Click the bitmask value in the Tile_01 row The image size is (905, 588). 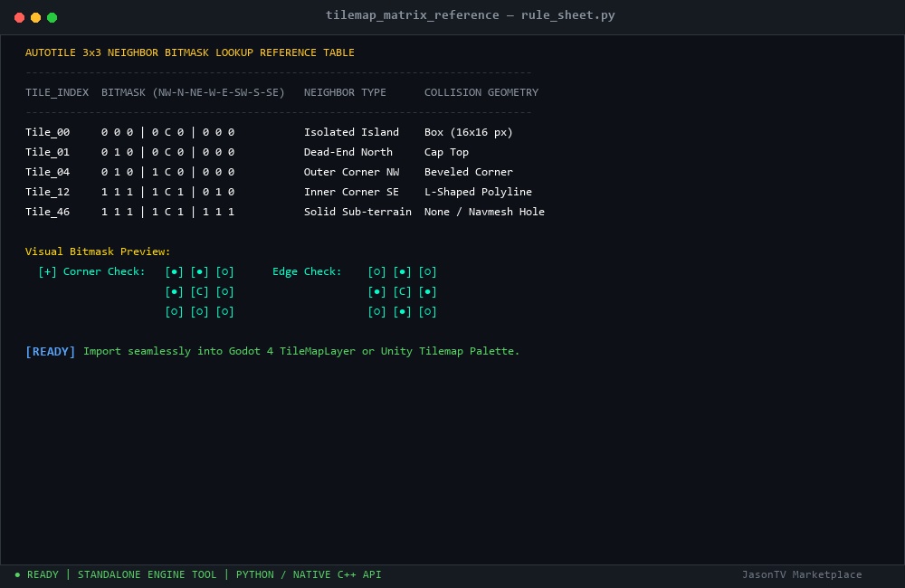tap(168, 152)
